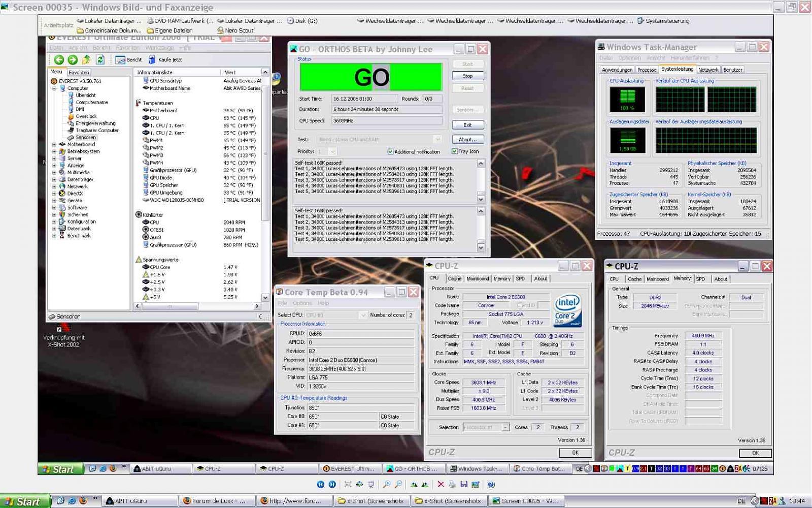Screen dimensions: 812x508
Task: Rotate image counterclockwise in viewer
Action: (425, 484)
